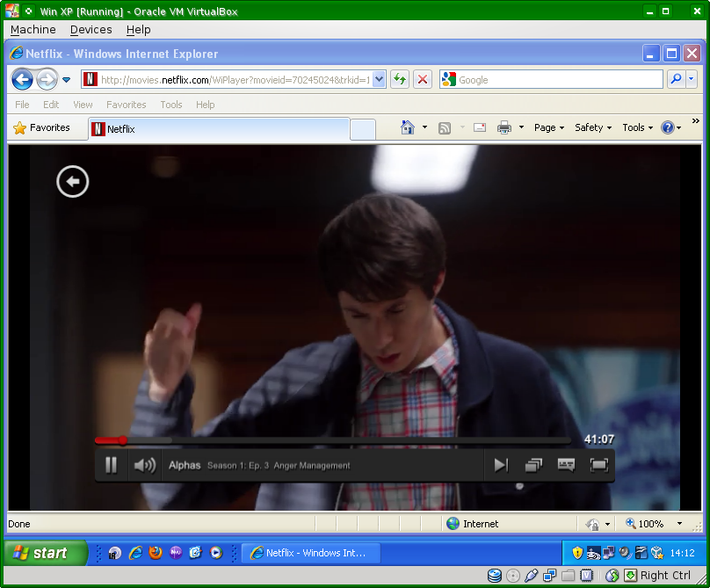Open the VirtualBox Devices menu
This screenshot has height=588, width=710.
91,30
